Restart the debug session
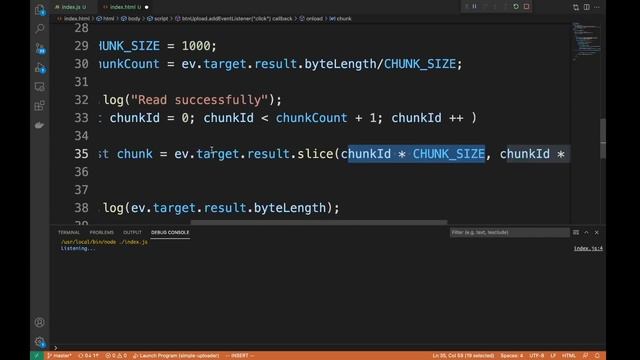 tap(516, 7)
